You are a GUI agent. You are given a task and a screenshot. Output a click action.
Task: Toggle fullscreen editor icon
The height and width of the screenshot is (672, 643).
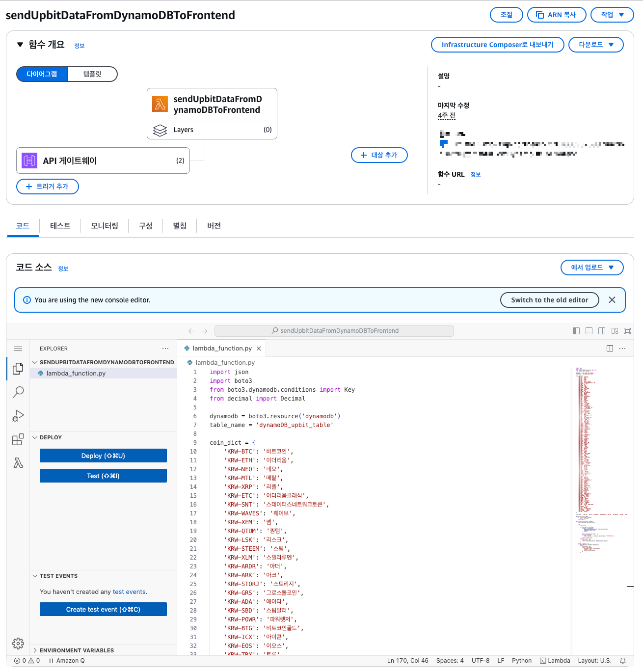coord(627,331)
